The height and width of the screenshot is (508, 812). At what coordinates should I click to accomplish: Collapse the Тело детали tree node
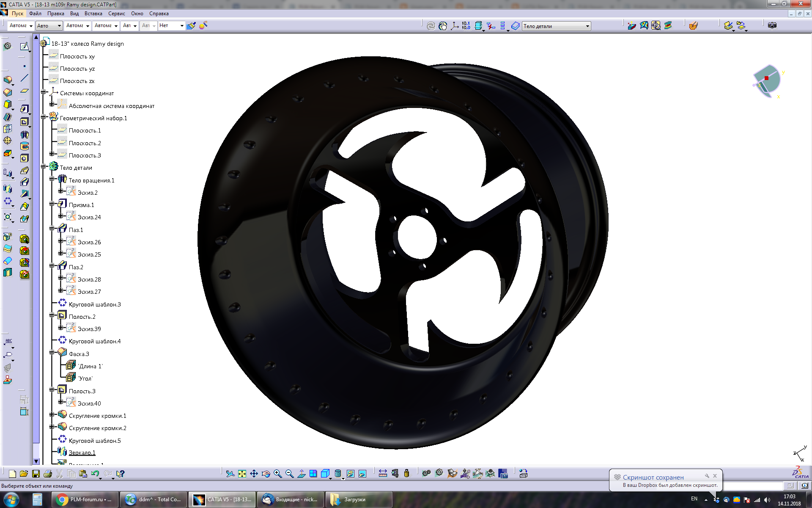(43, 167)
